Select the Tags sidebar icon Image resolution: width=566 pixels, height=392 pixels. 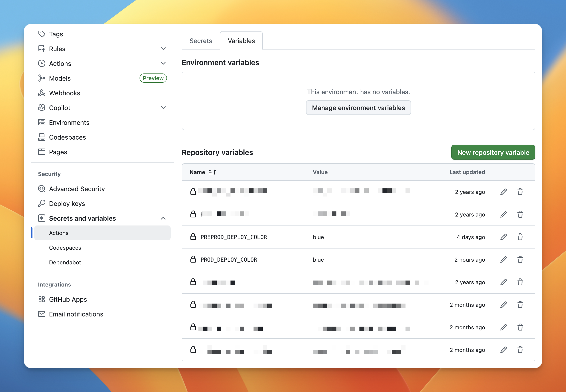tap(42, 34)
